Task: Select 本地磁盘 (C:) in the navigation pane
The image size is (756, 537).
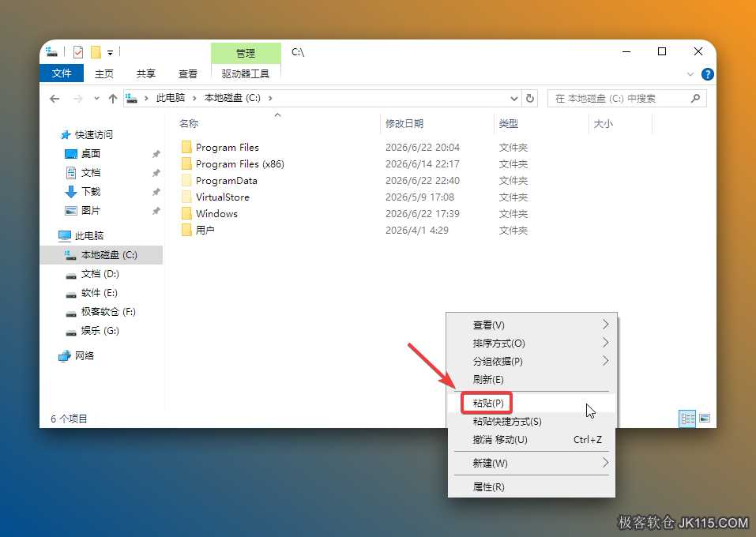Action: (x=101, y=254)
